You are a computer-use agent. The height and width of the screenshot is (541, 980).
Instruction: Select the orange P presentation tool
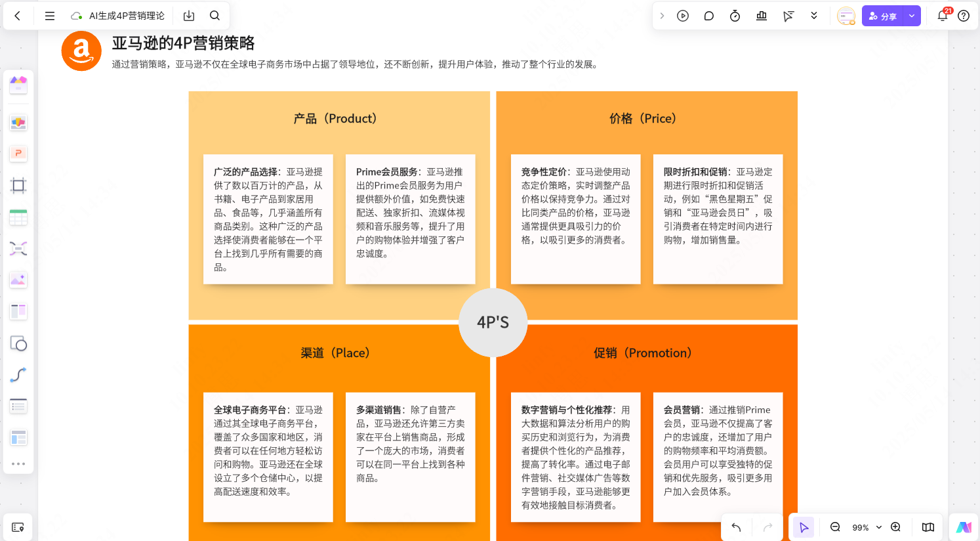coord(18,154)
